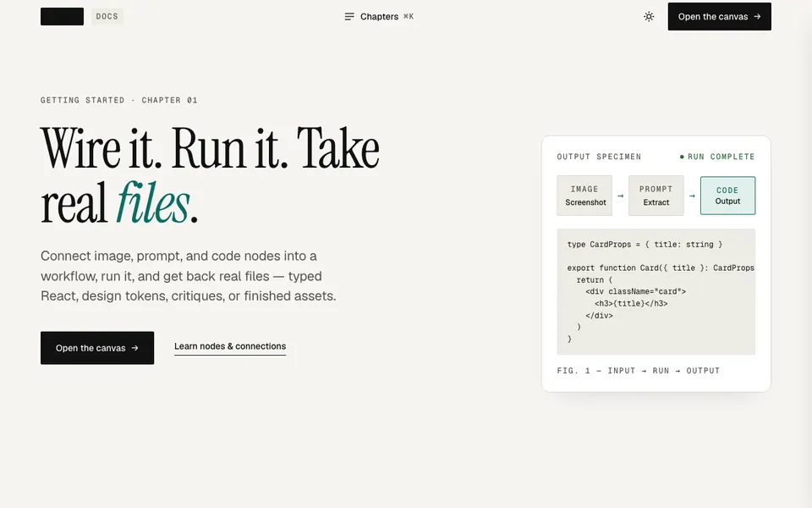The image size is (812, 508).
Task: Select the CODE Output node
Action: [727, 196]
